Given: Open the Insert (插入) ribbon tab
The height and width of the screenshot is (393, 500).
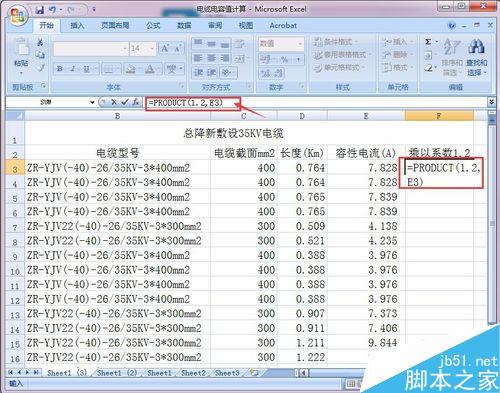Looking at the screenshot, I should coord(77,25).
